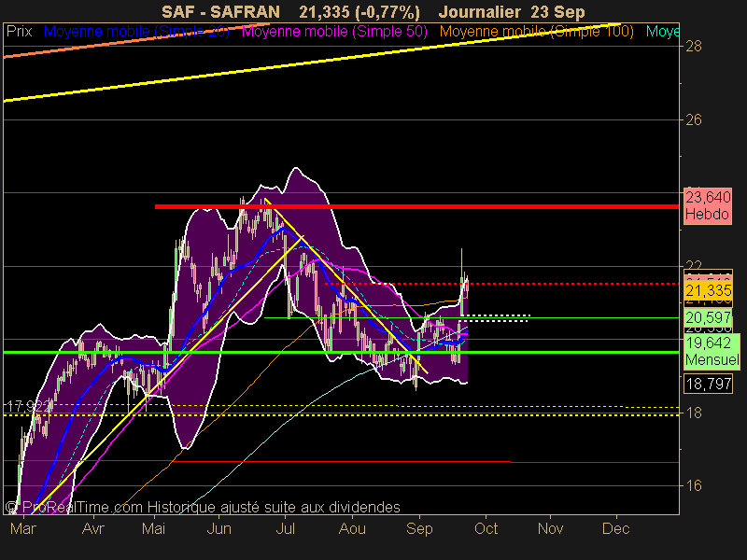Select Moyenne mobile (Simple 100) legend entry
Image resolution: width=747 pixels, height=560 pixels.
pos(537,32)
